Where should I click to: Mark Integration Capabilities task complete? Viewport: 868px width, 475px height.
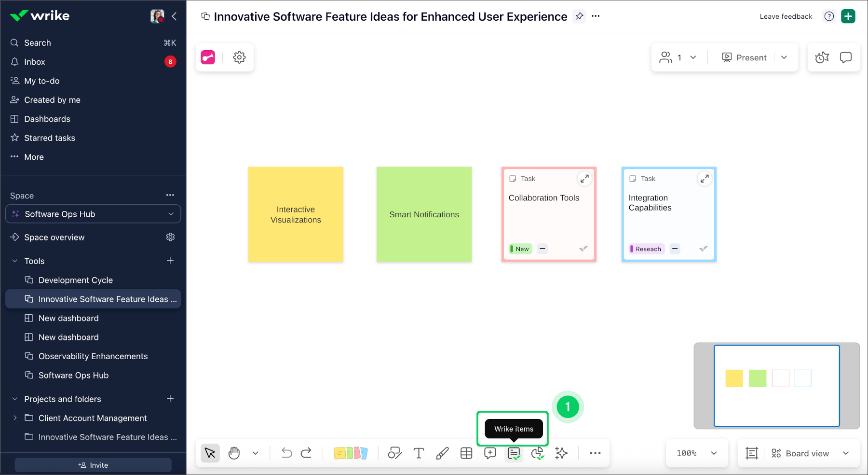(x=704, y=249)
